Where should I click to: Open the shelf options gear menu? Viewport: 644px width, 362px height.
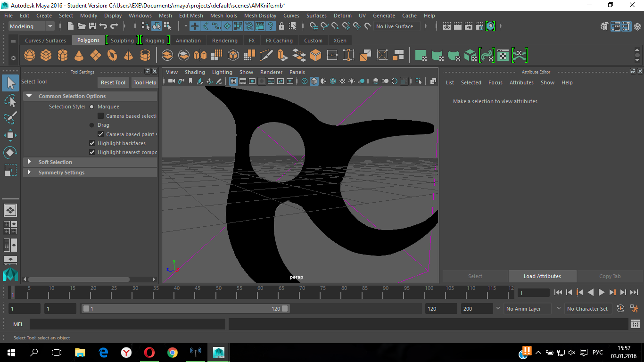click(13, 58)
